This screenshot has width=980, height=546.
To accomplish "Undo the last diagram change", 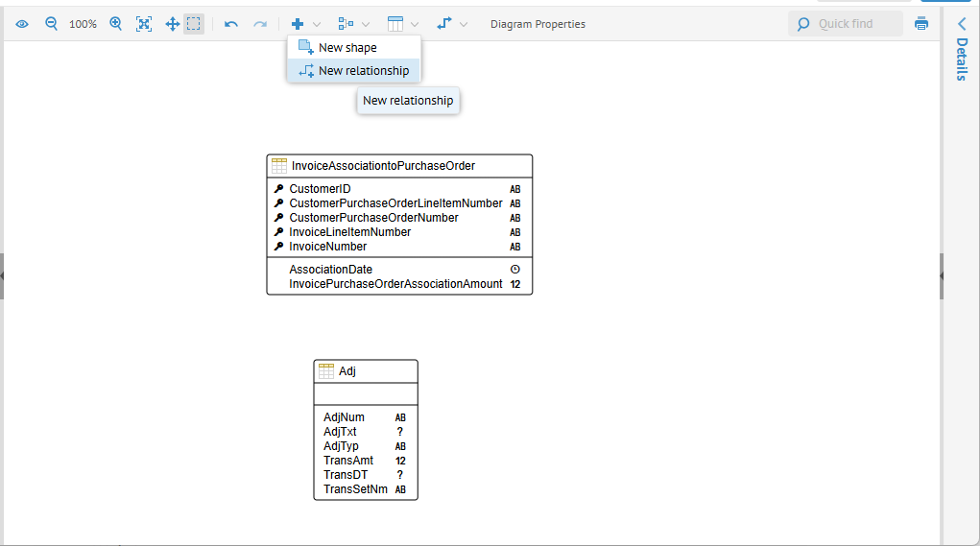I will [x=230, y=24].
